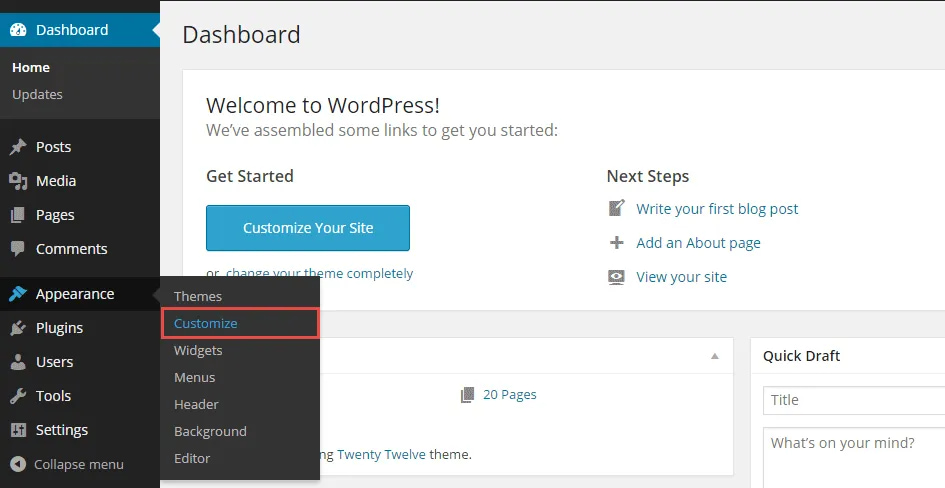Select Customize in Appearance submenu
Image resolution: width=945 pixels, height=488 pixels.
[206, 323]
